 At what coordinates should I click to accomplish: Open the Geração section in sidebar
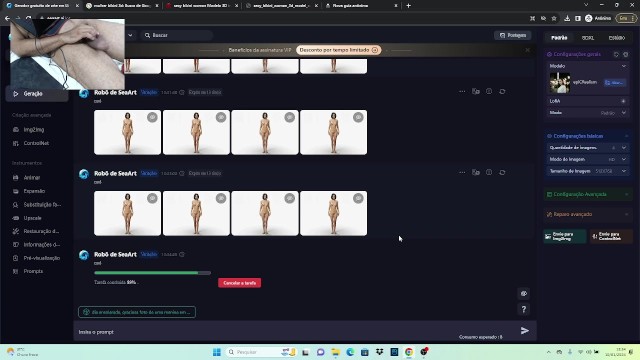(x=37, y=94)
